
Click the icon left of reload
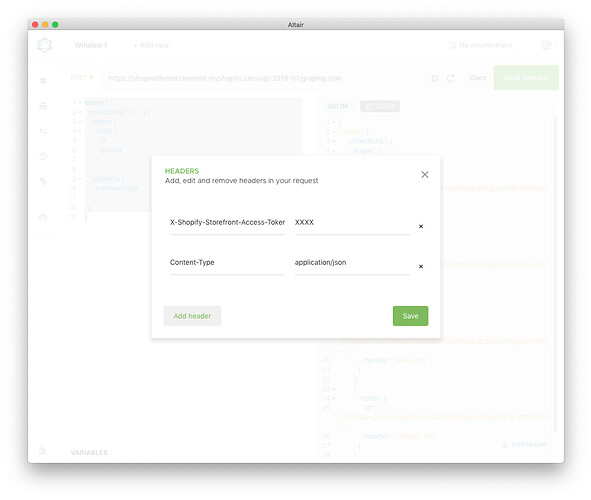click(x=435, y=78)
